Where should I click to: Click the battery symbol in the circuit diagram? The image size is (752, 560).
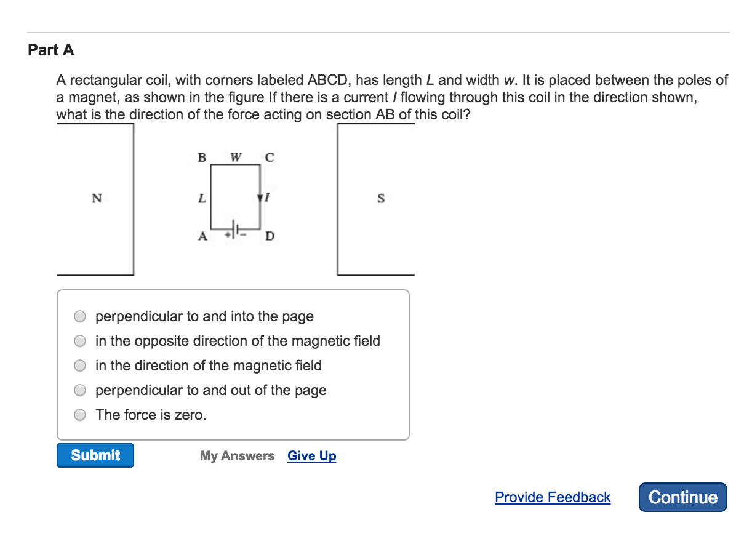235,227
